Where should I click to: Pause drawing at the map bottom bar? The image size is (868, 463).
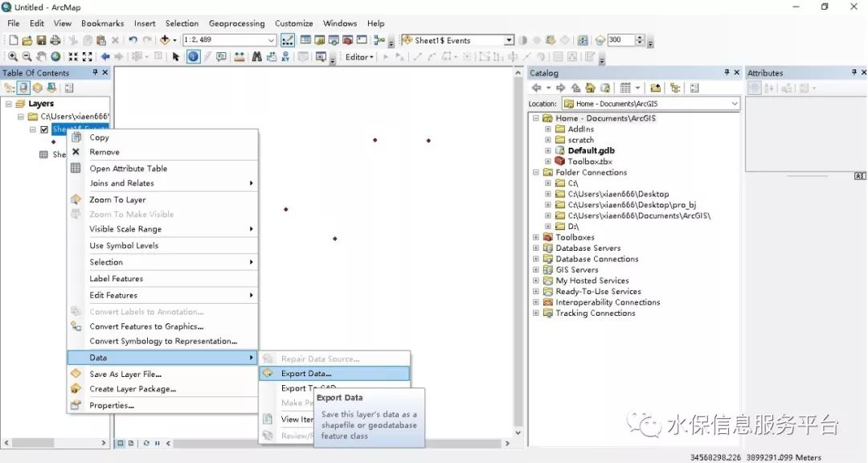pos(158,443)
